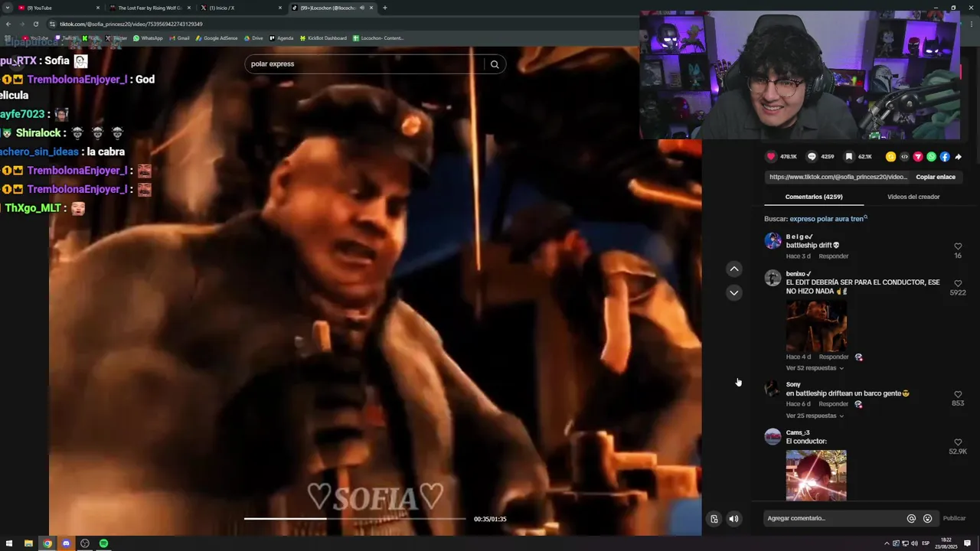The height and width of the screenshot is (551, 980).
Task: Open the Drive bookmark
Action: [253, 37]
